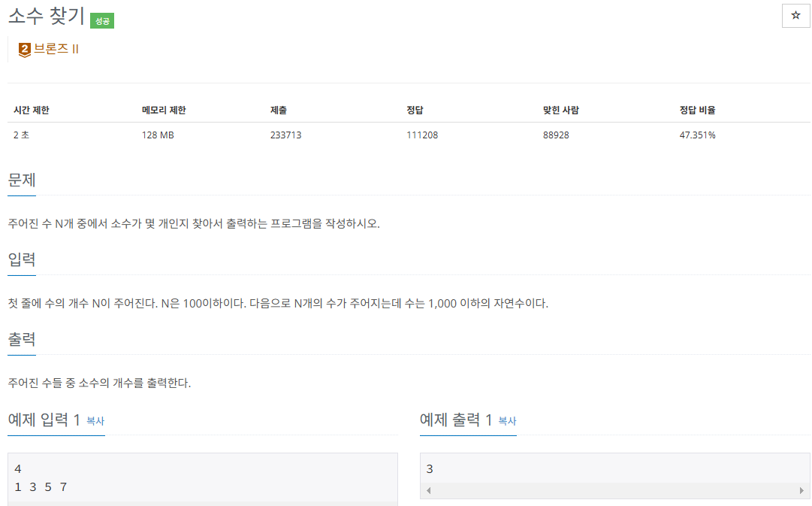Viewport: 812px width, 506px height.
Task: Click the 맞힌 사람 column header
Action: point(561,110)
